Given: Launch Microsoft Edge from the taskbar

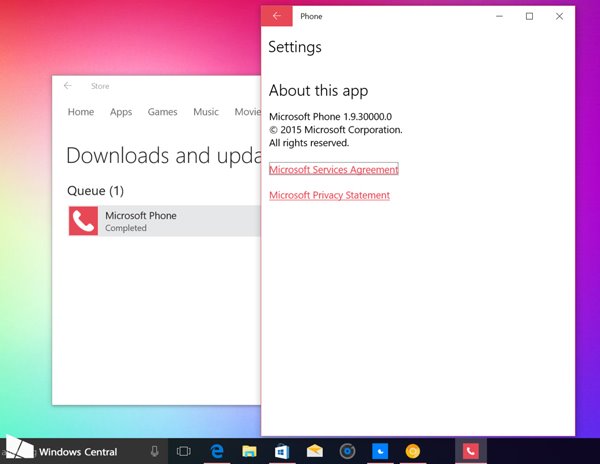Looking at the screenshot, I should pos(217,451).
